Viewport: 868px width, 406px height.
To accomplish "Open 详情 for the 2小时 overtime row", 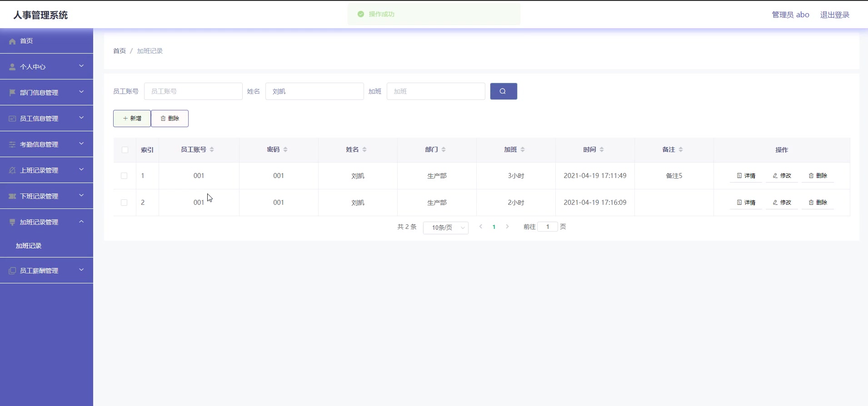I will [746, 203].
